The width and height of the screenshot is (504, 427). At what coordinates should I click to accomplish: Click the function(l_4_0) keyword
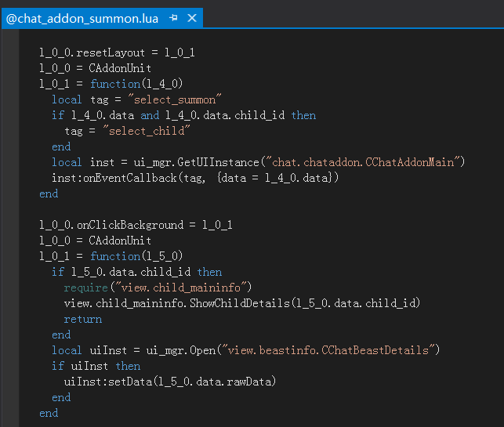115,84
